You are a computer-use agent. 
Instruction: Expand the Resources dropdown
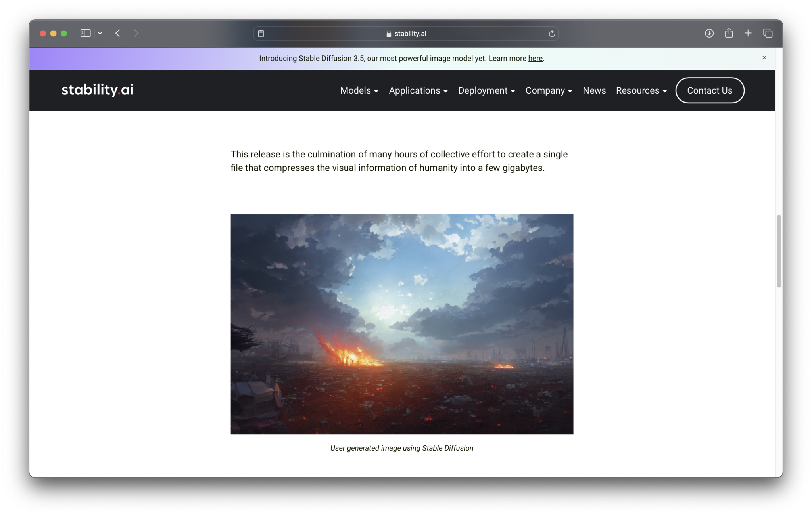tap(641, 91)
